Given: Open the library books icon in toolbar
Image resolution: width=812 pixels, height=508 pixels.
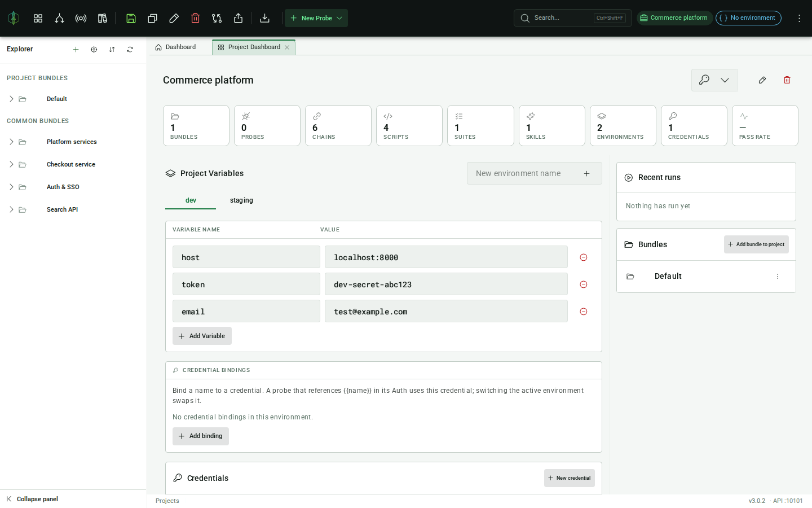Looking at the screenshot, I should coord(103,18).
